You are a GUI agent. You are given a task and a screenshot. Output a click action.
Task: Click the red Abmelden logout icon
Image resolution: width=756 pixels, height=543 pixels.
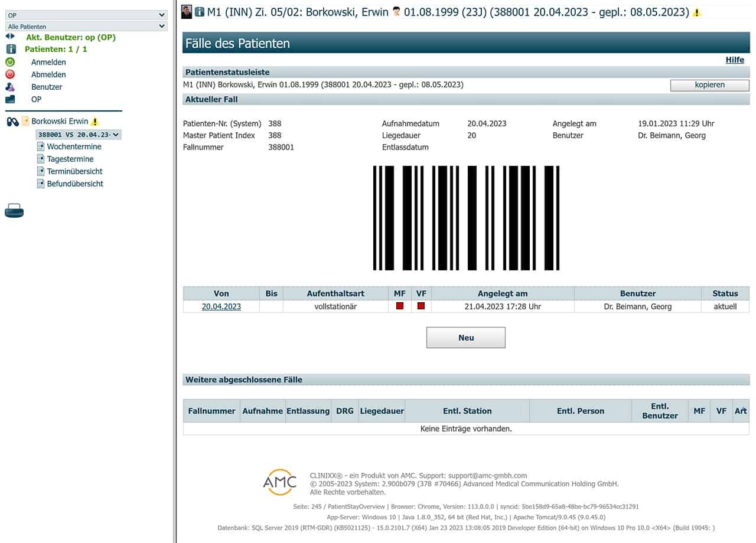[x=10, y=74]
